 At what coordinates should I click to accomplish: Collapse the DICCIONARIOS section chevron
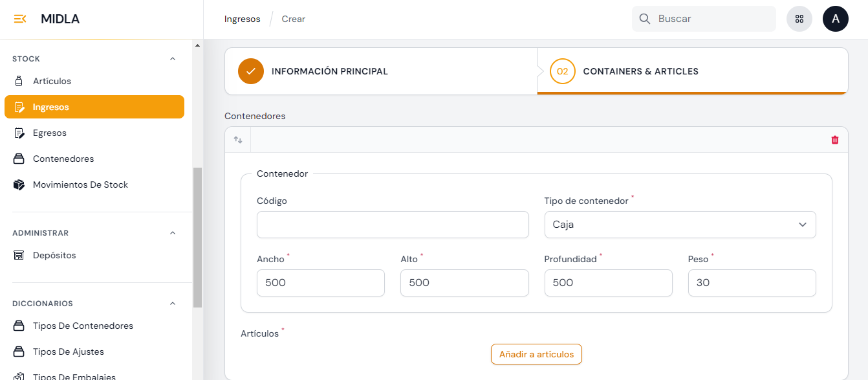coord(172,304)
